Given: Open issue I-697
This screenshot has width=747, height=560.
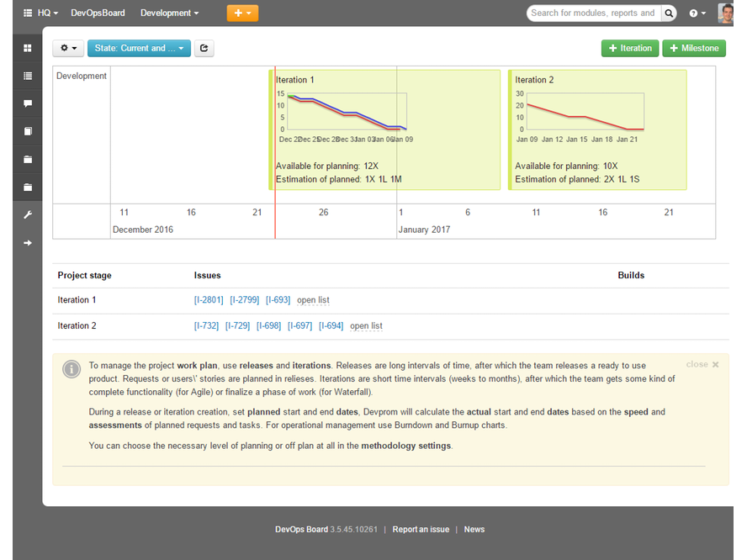Looking at the screenshot, I should [299, 325].
